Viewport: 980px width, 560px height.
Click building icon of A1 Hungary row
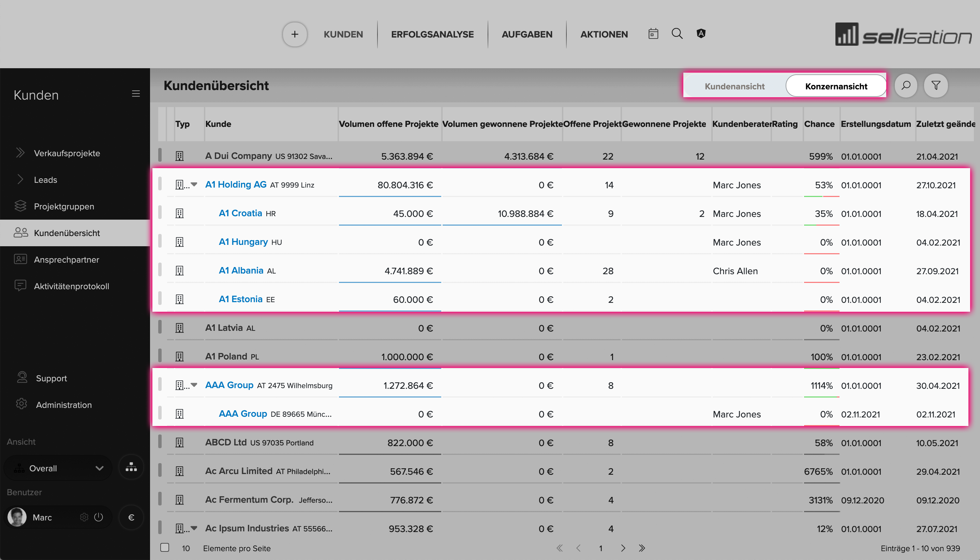coord(180,242)
